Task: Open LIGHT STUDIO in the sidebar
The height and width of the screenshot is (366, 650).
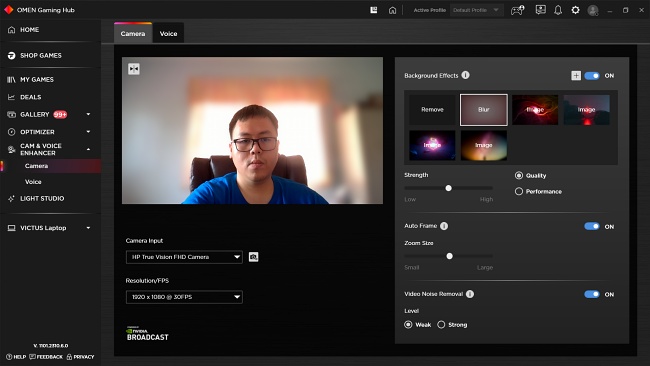Action: click(x=42, y=199)
